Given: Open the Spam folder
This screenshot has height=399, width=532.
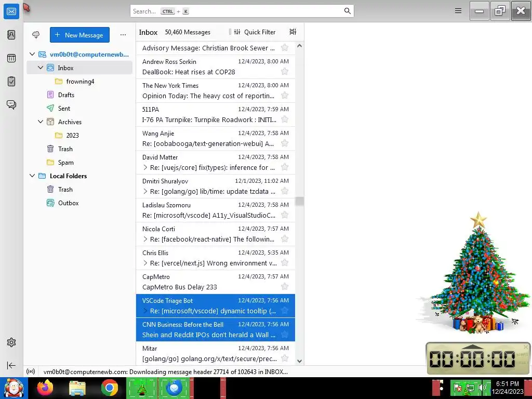Looking at the screenshot, I should click(79, 162).
